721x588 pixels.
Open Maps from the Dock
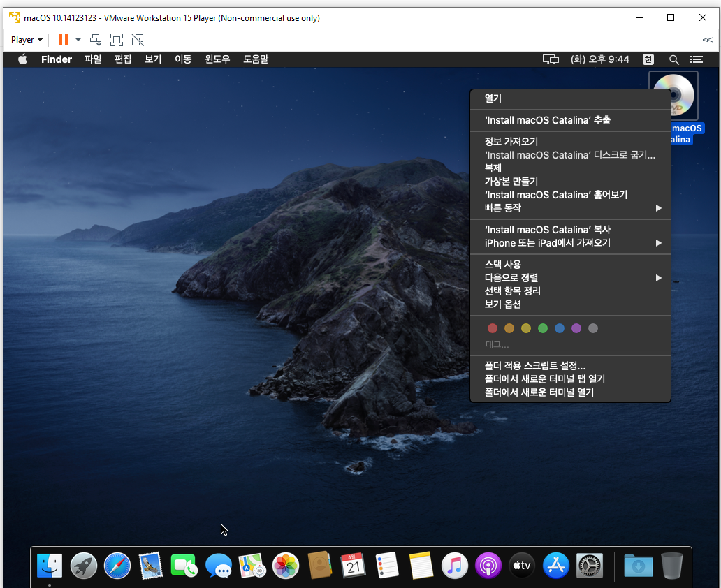252,566
